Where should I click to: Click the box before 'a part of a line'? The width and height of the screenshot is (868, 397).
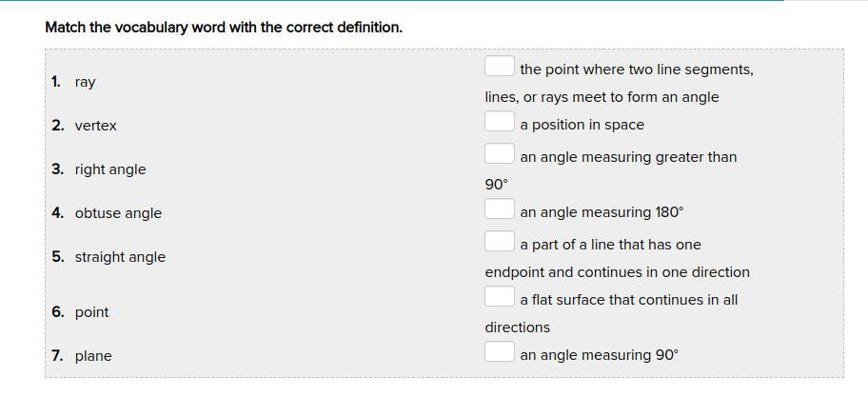(x=500, y=242)
